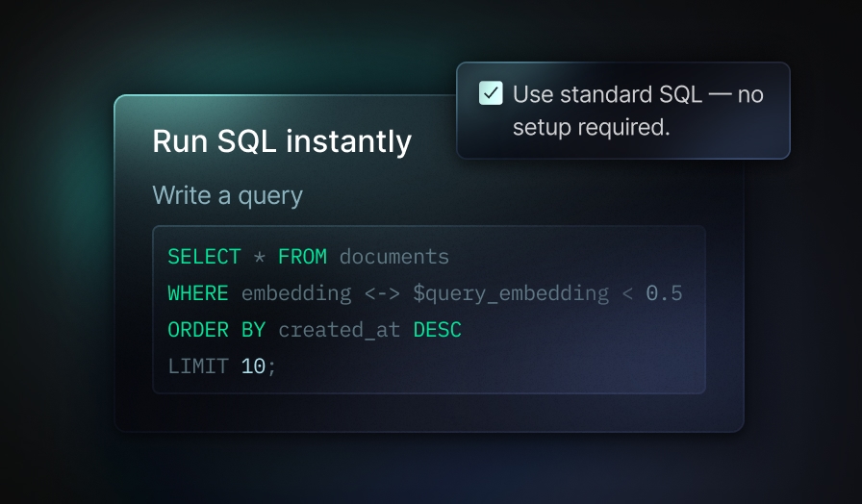Screen dimensions: 862x504
Task: Click the LIMIT keyword
Action: 197,366
